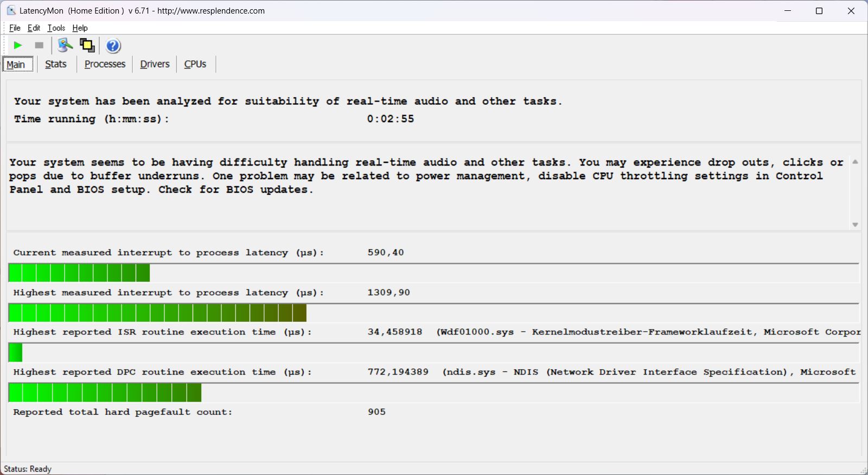Click the time running value 0:02:55
The height and width of the screenshot is (475, 868).
pos(391,119)
